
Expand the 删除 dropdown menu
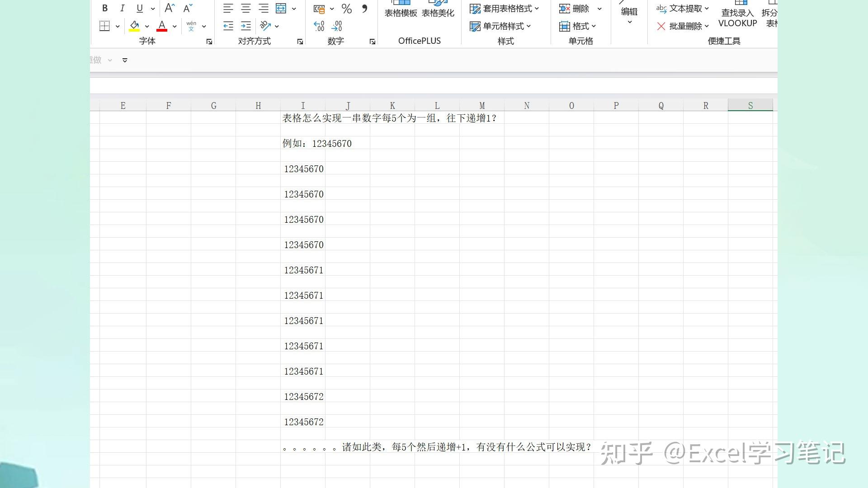pos(600,8)
